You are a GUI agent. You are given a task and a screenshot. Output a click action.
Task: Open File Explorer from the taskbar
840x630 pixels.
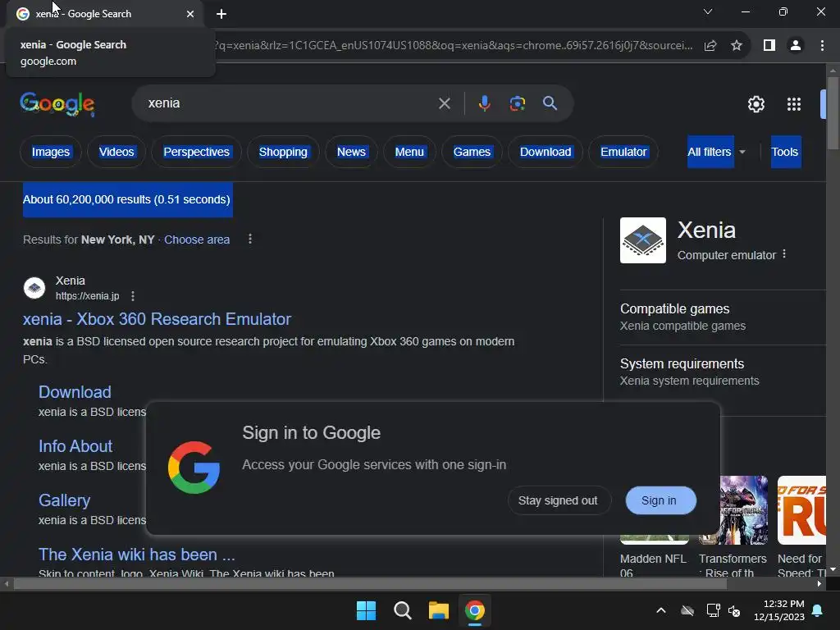[x=439, y=610]
